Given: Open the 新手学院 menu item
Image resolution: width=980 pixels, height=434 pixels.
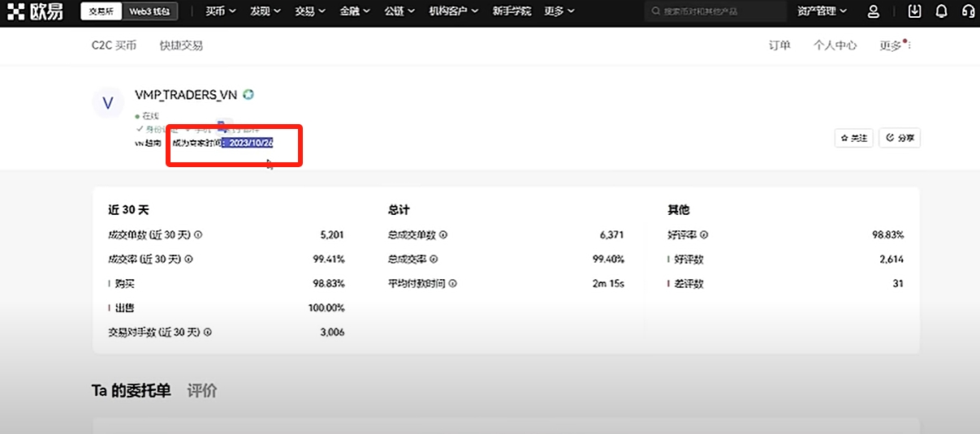Looking at the screenshot, I should [512, 11].
